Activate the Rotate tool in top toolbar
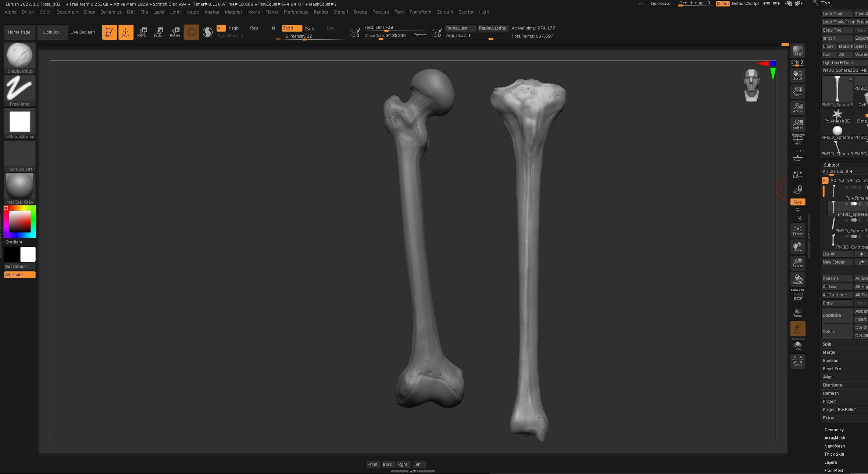The height and width of the screenshot is (474, 868). [175, 32]
